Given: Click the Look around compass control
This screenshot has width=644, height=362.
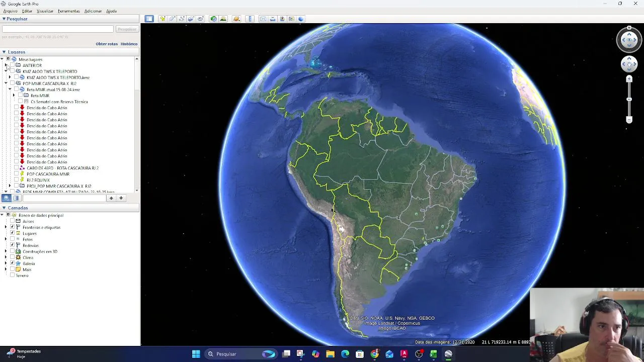Looking at the screenshot, I should [x=629, y=40].
